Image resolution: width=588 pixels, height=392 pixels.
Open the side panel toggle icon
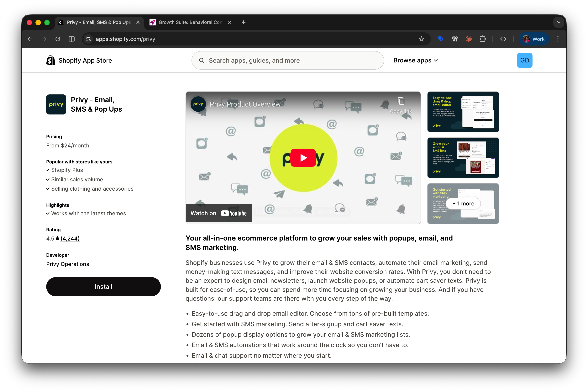point(72,39)
